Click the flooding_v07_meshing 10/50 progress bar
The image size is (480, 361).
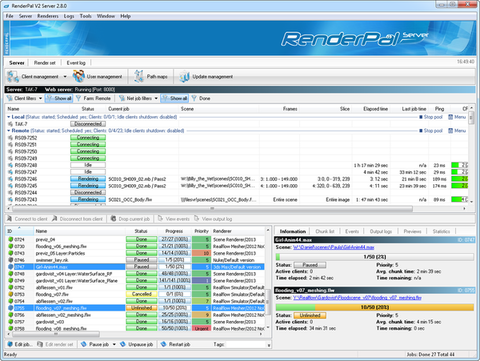click(375, 307)
